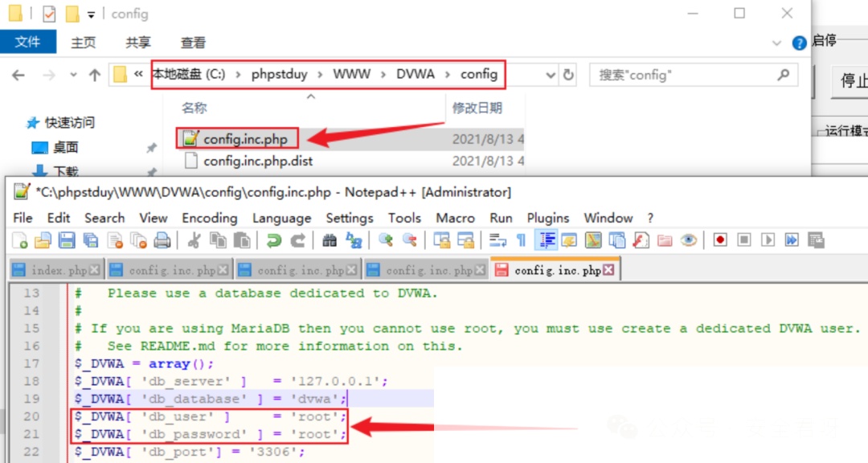
Task: Open Find with the binoculars icon
Action: (330, 240)
